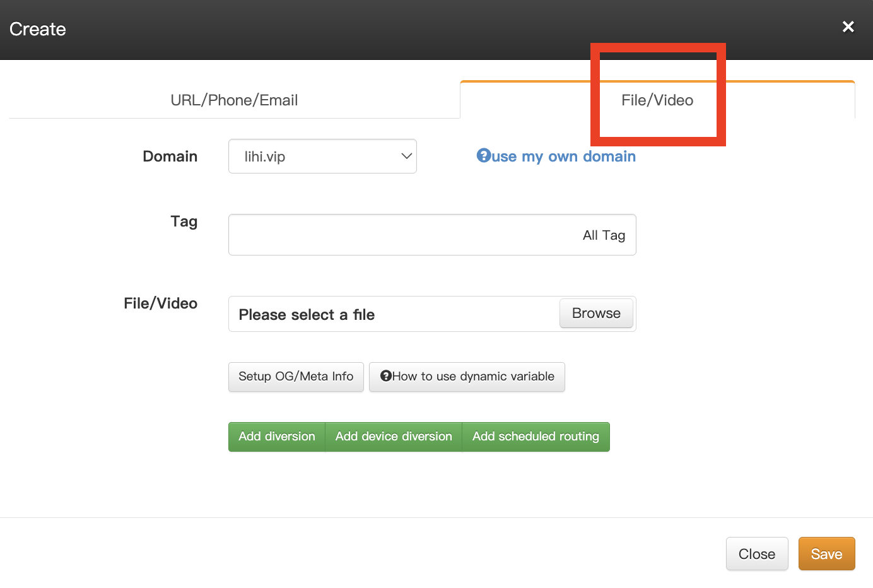Click the question mark icon beside own domain

(483, 156)
